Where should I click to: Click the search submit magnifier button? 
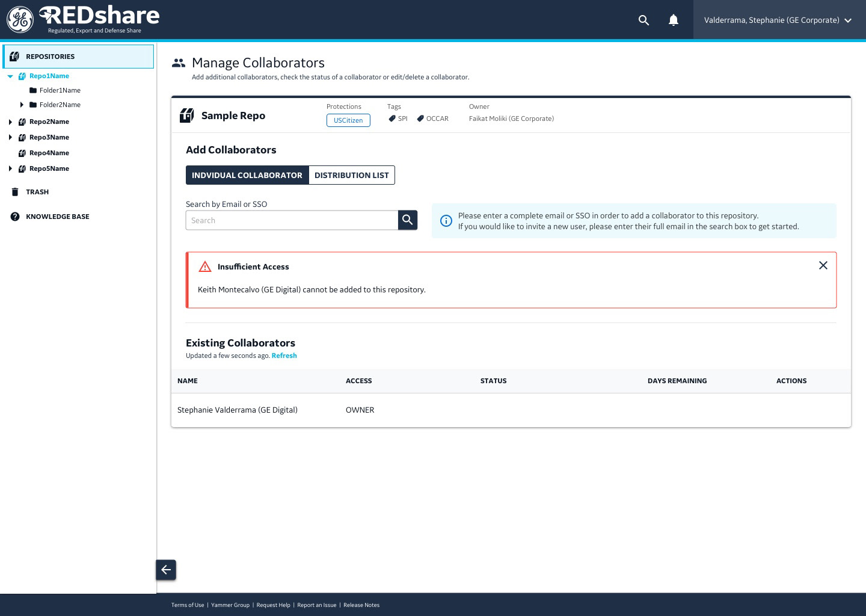coord(408,220)
